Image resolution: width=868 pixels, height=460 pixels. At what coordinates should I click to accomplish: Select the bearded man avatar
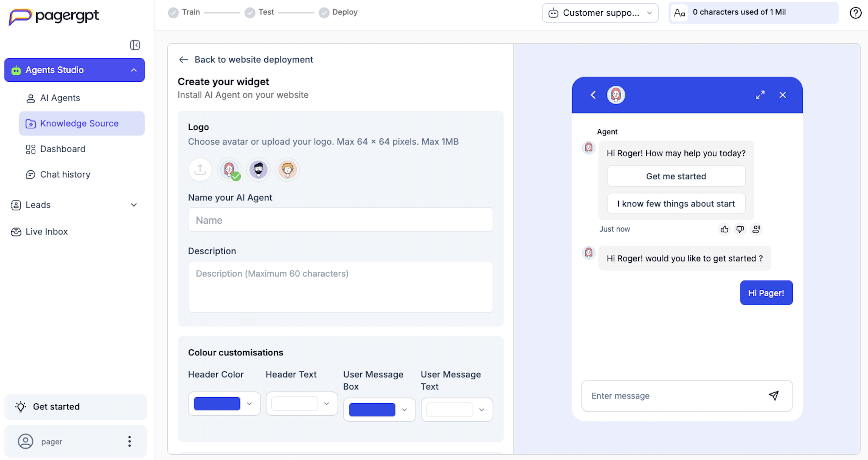[x=258, y=170]
